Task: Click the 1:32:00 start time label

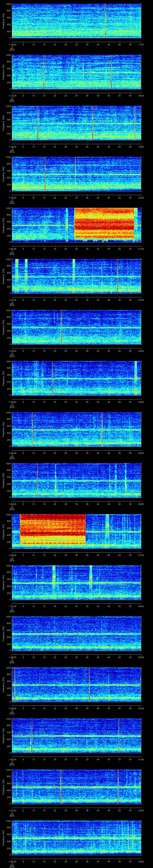Action: [x=12, y=861]
